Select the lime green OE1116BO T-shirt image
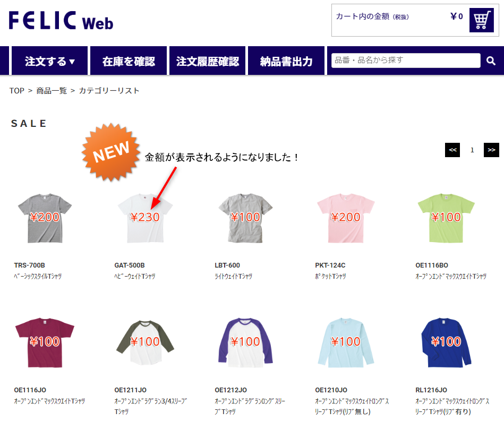 point(446,218)
